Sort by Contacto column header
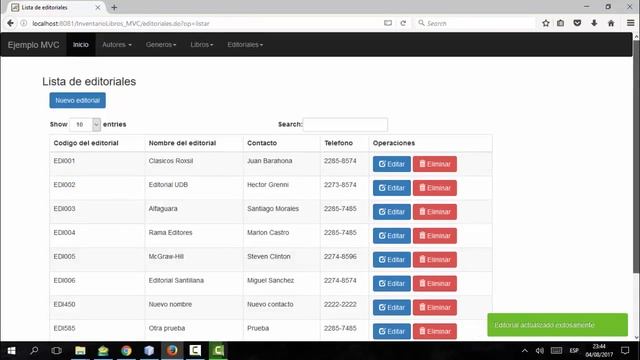The width and height of the screenshot is (640, 360). (282, 143)
